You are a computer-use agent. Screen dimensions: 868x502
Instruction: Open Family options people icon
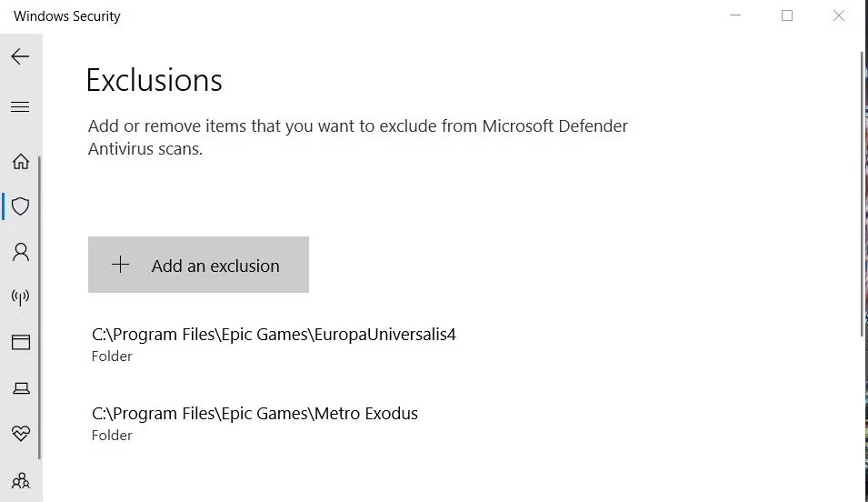point(20,479)
